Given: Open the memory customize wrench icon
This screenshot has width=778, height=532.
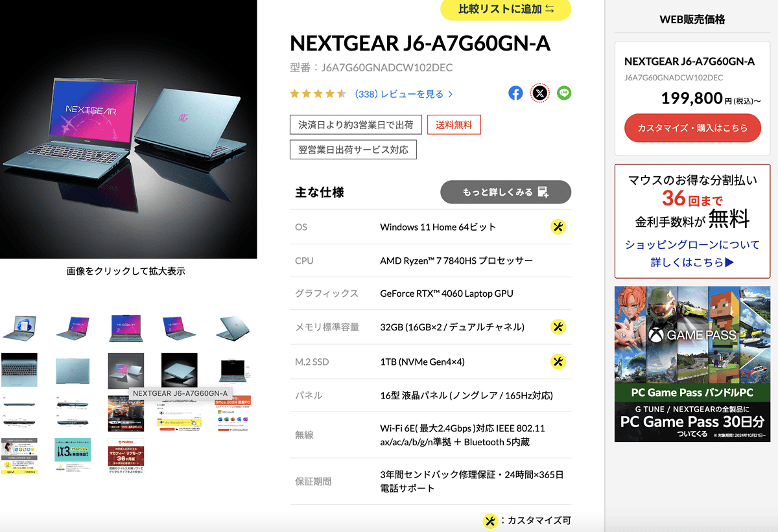Looking at the screenshot, I should coord(558,327).
